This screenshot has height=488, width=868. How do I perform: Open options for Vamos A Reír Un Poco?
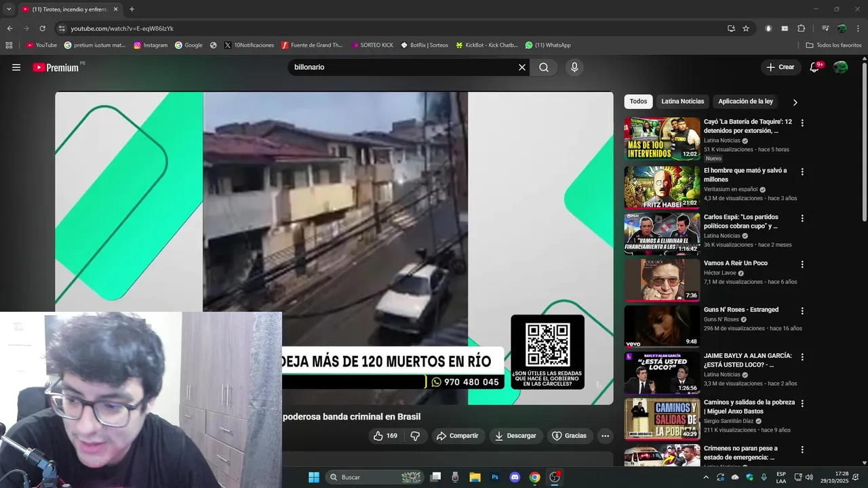click(x=802, y=264)
